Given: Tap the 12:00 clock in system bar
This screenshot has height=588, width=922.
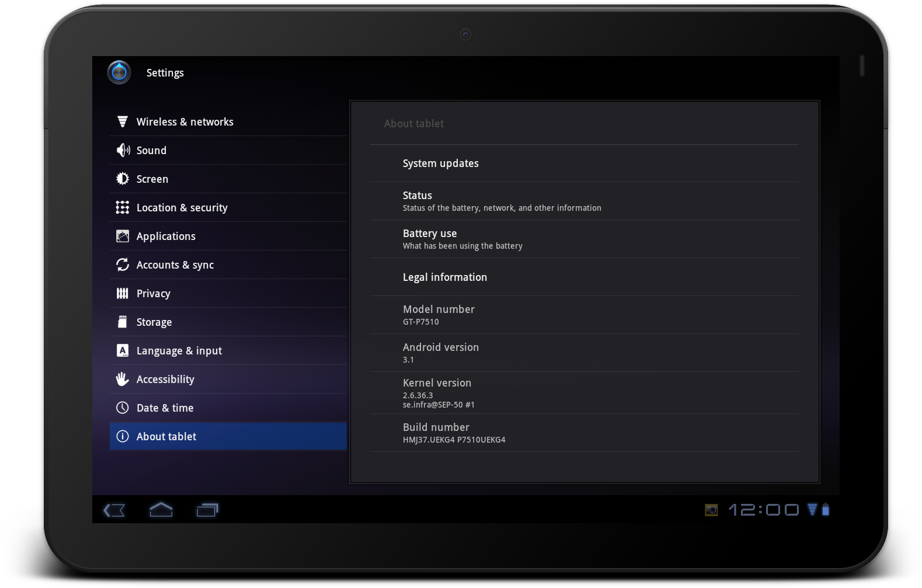Looking at the screenshot, I should pos(763,510).
